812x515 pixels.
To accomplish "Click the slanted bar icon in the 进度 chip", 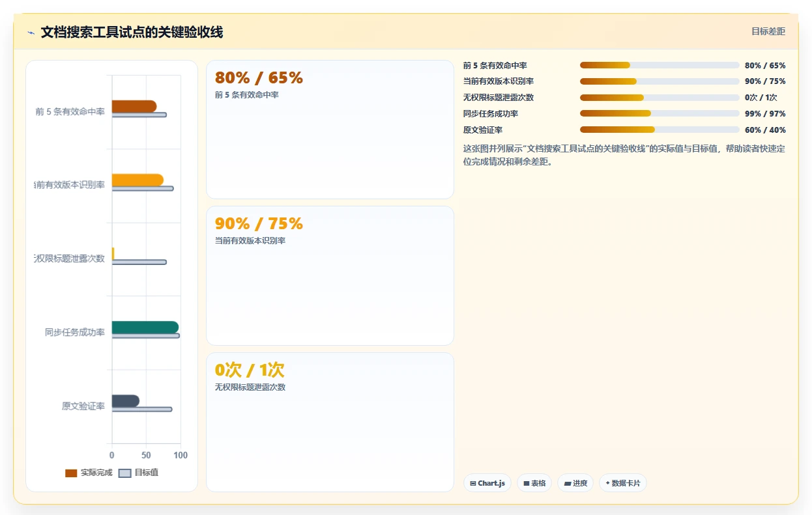I will tap(568, 483).
